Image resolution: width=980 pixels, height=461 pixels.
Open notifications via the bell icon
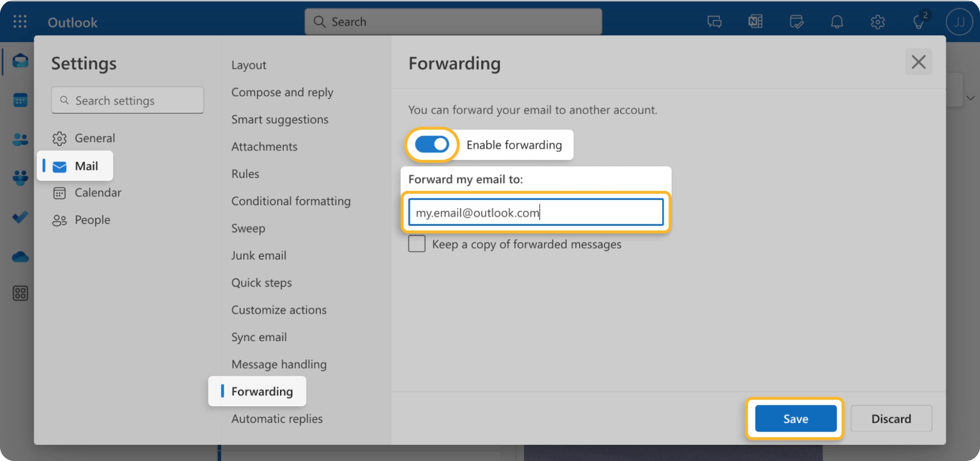[837, 22]
